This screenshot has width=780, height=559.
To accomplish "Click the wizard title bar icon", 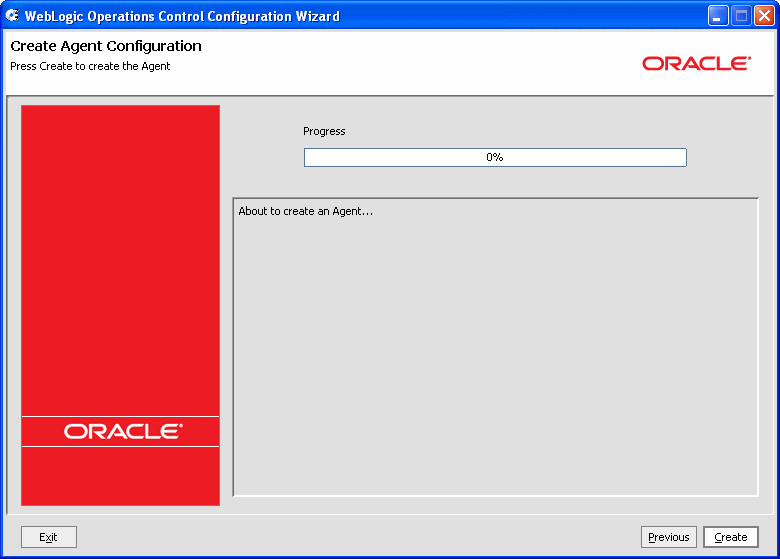I will tap(12, 15).
